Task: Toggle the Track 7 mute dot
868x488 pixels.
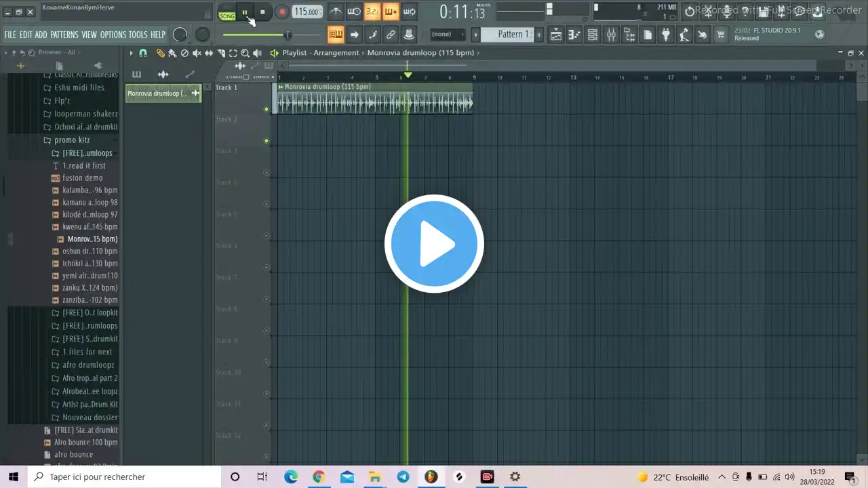Action: [267, 299]
